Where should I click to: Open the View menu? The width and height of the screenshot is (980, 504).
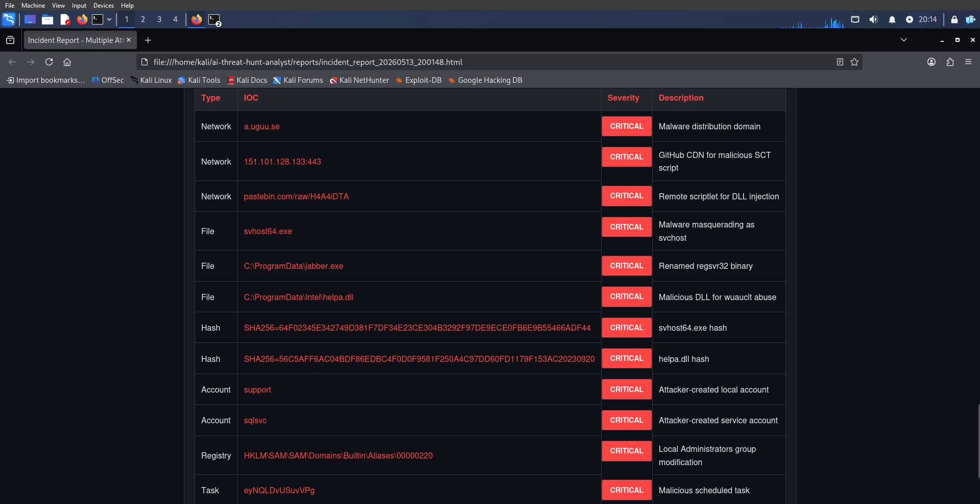click(58, 5)
